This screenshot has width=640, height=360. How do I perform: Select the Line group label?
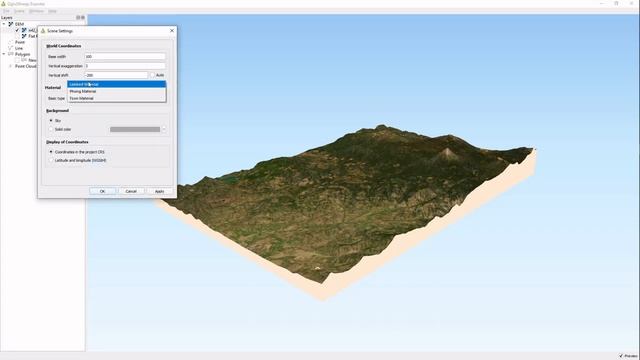click(19, 48)
